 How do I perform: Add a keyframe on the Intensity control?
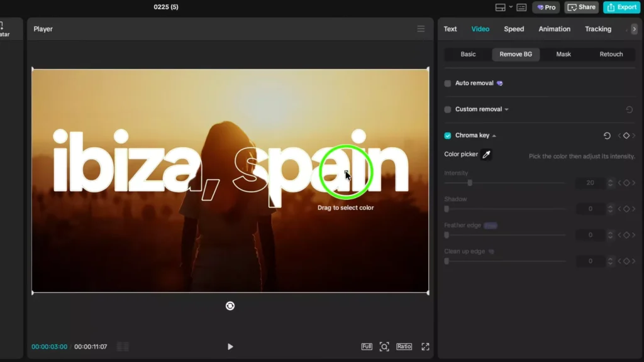[x=626, y=183]
